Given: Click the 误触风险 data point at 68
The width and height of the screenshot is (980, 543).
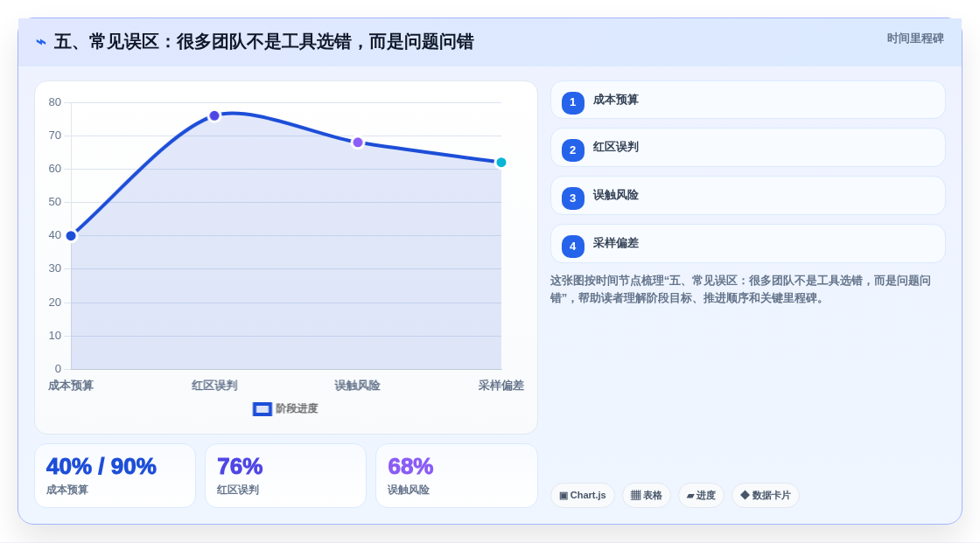Looking at the screenshot, I should [358, 143].
